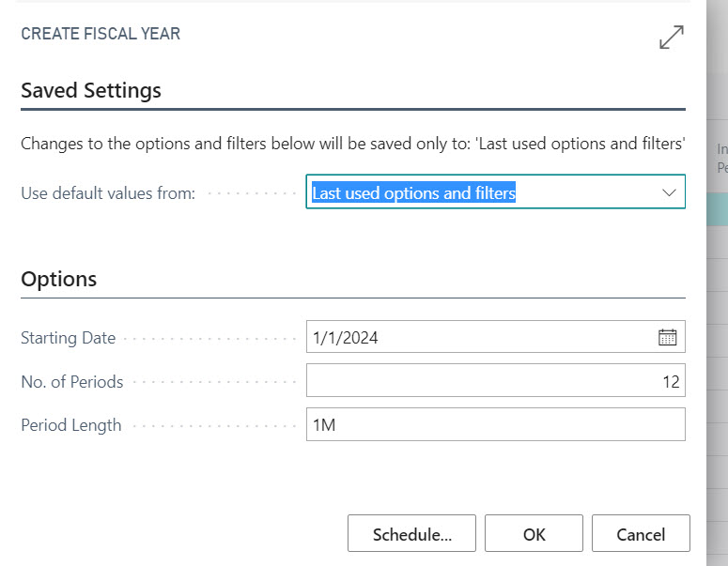Expand the default values dropdown chevron
The height and width of the screenshot is (566, 728).
(x=669, y=192)
